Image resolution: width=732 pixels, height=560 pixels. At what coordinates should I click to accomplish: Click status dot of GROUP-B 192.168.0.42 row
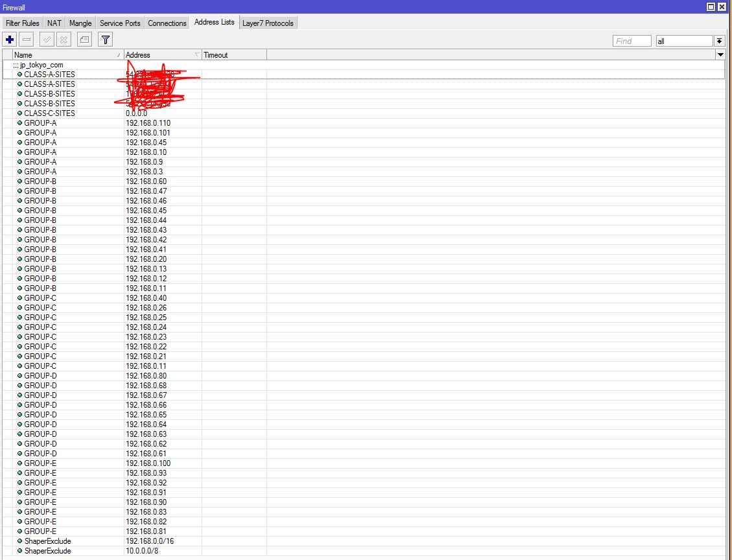click(x=19, y=239)
